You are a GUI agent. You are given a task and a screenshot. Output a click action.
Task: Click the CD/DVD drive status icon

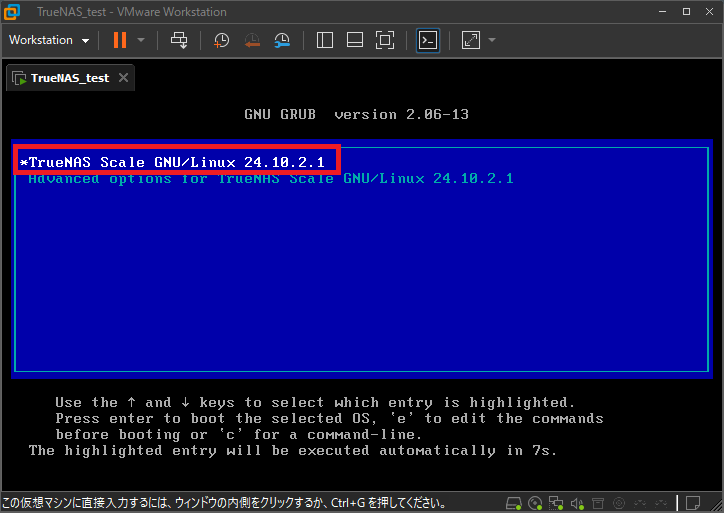[535, 503]
